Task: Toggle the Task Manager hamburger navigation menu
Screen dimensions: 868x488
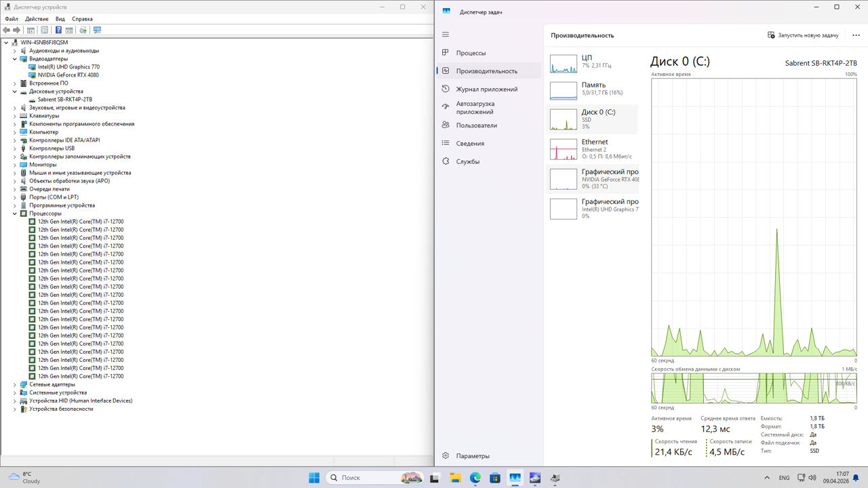Action: point(446,35)
